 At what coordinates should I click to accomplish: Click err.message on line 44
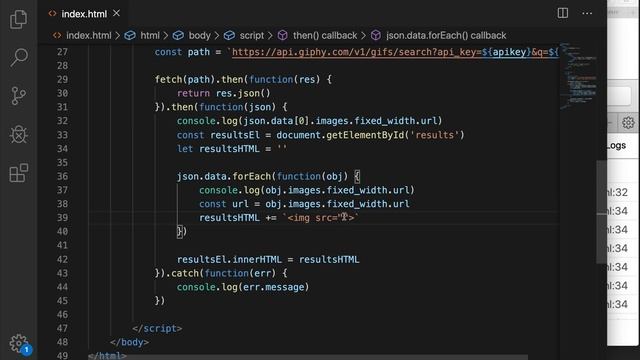[273, 287]
